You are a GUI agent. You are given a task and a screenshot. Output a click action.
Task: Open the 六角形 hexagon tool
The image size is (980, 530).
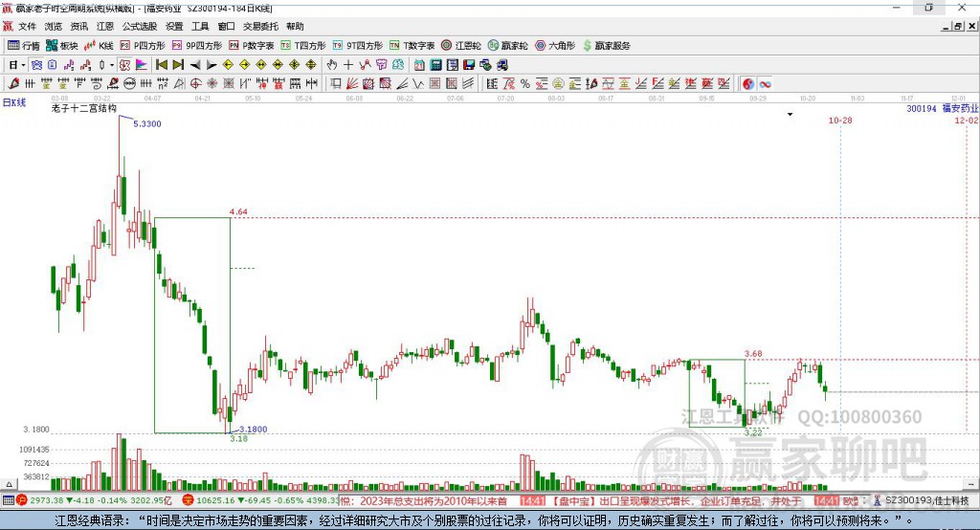click(x=555, y=46)
